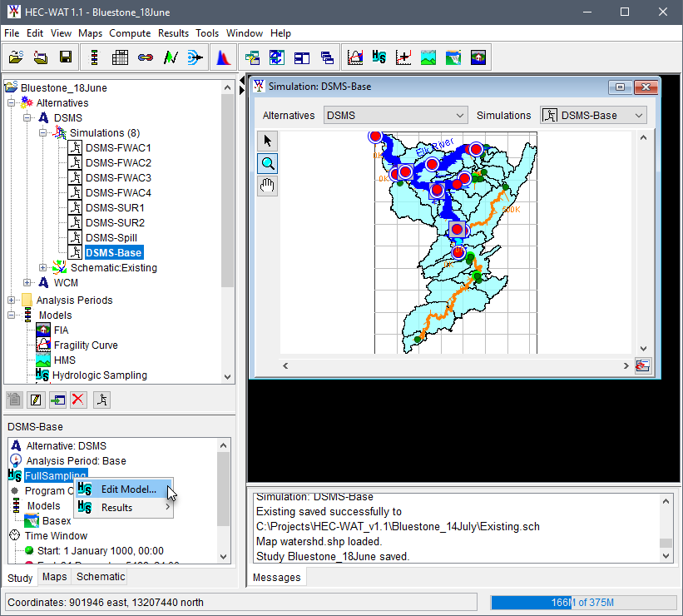The image size is (683, 616).
Task: Click the frequency curve histogram toolbar icon
Action: [x=223, y=57]
